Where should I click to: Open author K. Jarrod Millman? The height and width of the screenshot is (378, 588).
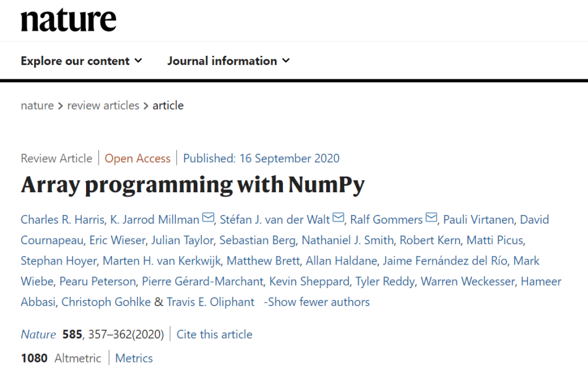tap(155, 219)
